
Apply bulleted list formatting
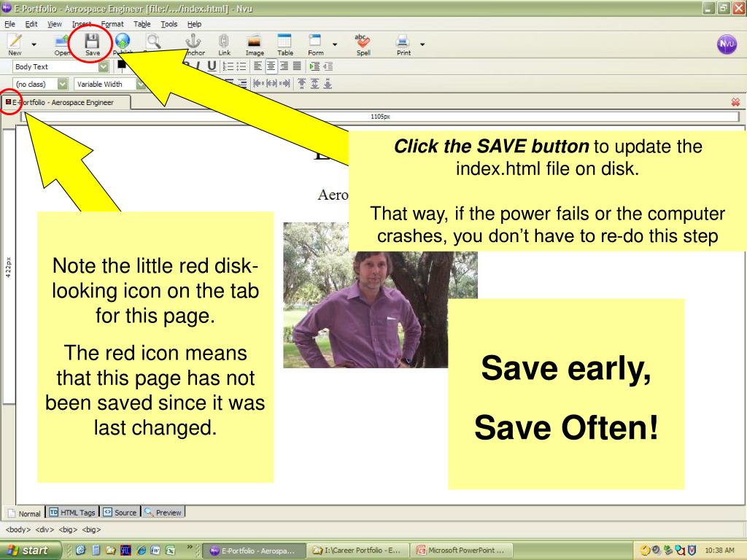[x=241, y=66]
